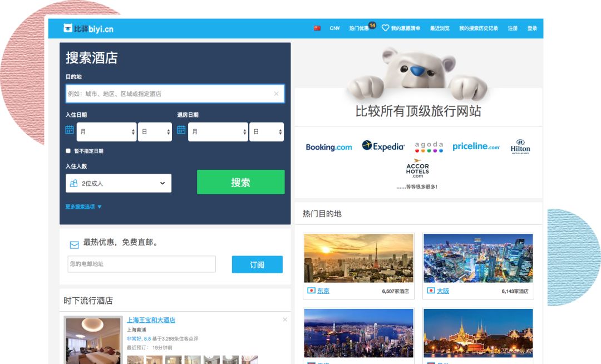Screen dimensions: 601x364
Task: Open the heart wishlist icon
Action: [x=384, y=27]
